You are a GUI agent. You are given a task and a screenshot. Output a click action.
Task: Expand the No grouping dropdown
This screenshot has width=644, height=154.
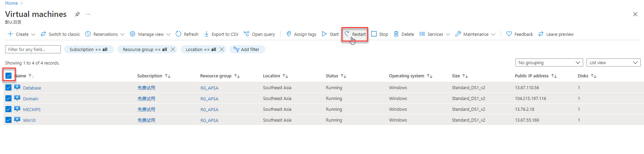549,63
